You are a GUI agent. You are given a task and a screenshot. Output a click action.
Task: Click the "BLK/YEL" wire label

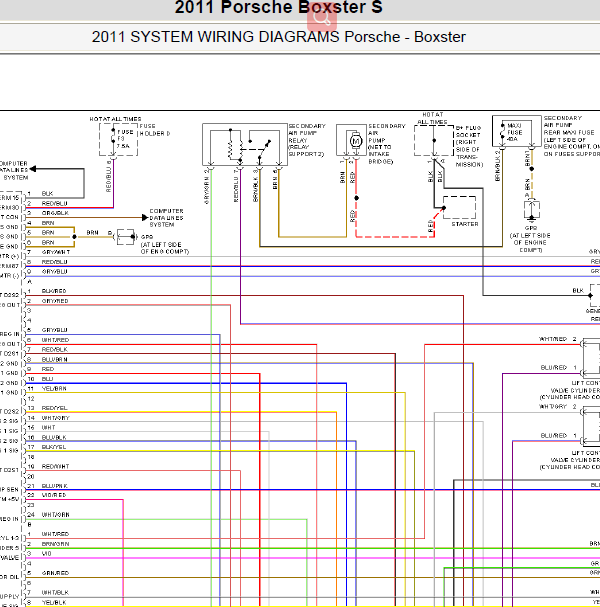(54, 447)
